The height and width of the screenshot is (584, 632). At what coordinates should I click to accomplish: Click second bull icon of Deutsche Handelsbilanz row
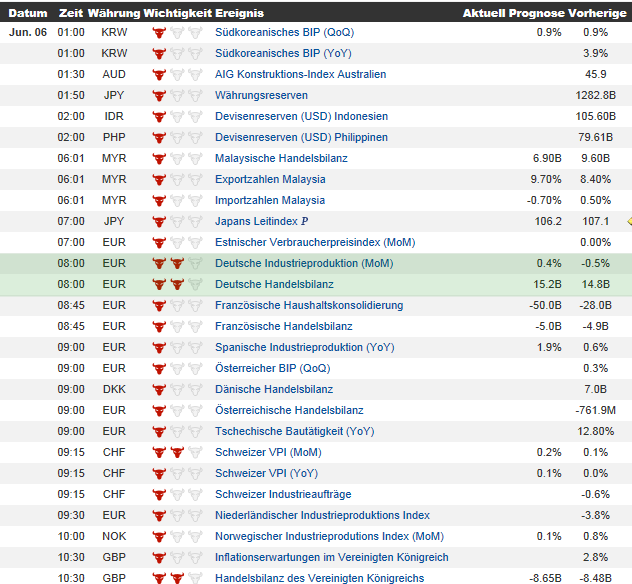click(177, 284)
